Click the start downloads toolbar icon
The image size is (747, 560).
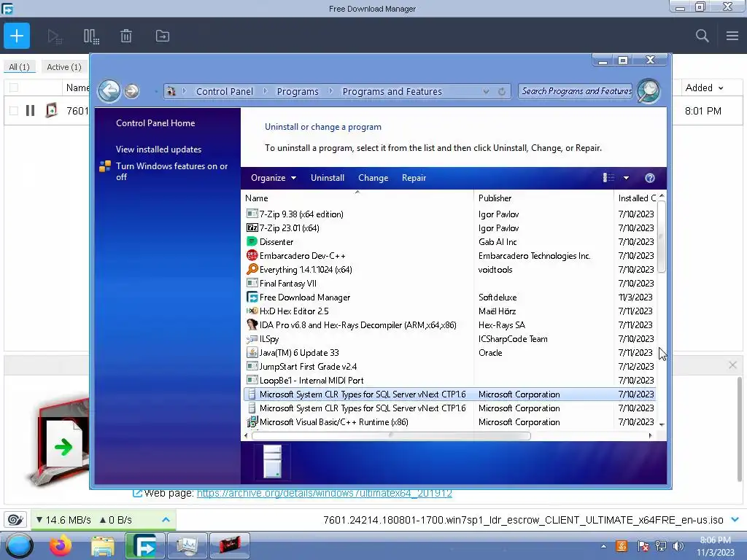(55, 36)
